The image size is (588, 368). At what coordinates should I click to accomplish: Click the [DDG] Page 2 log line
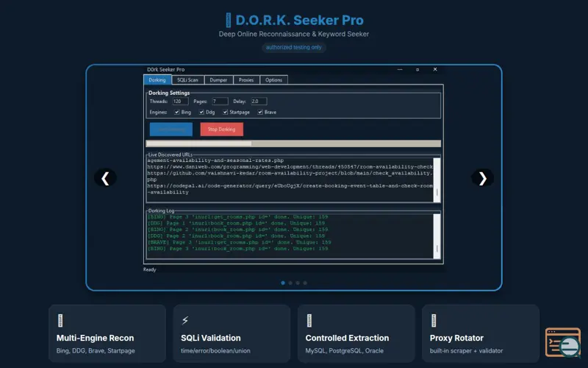[236, 236]
